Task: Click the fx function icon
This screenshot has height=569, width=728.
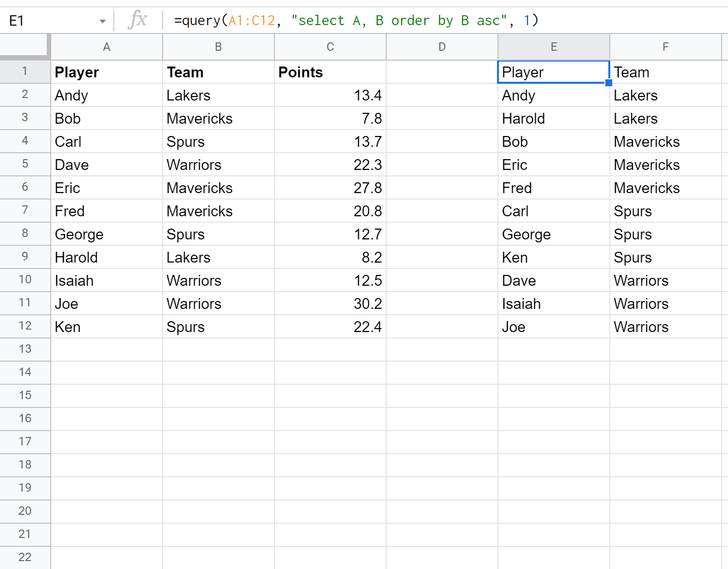Action: coord(137,20)
